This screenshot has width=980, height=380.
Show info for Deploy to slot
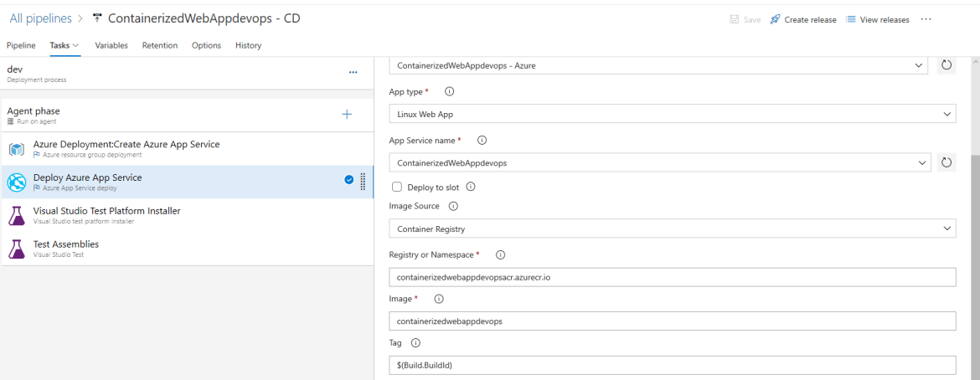[471, 187]
